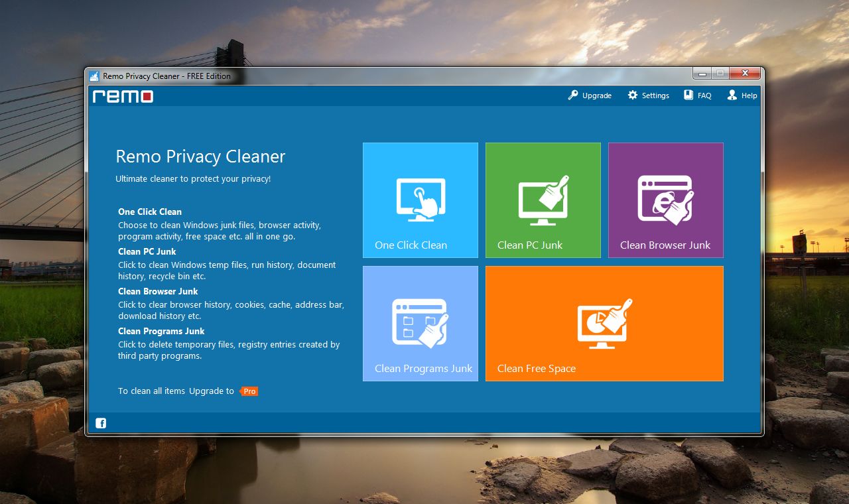Viewport: 849px width, 504px height.
Task: Open the Upgrade menu item
Action: click(590, 95)
